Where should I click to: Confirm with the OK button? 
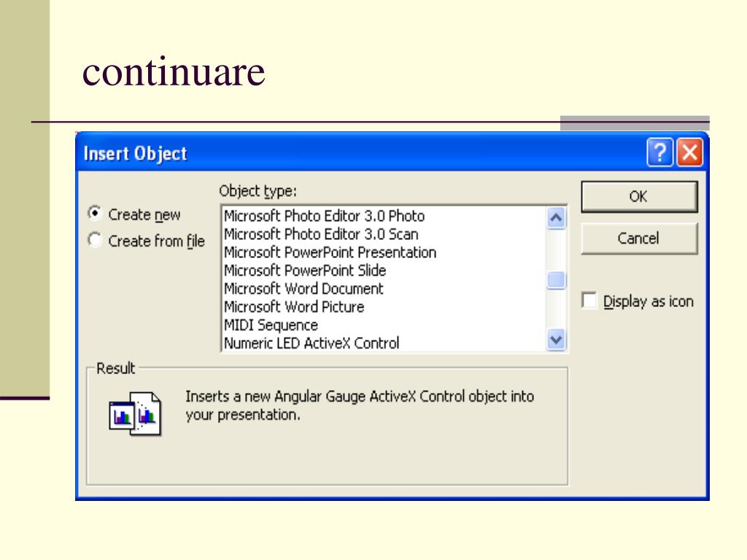tap(639, 196)
